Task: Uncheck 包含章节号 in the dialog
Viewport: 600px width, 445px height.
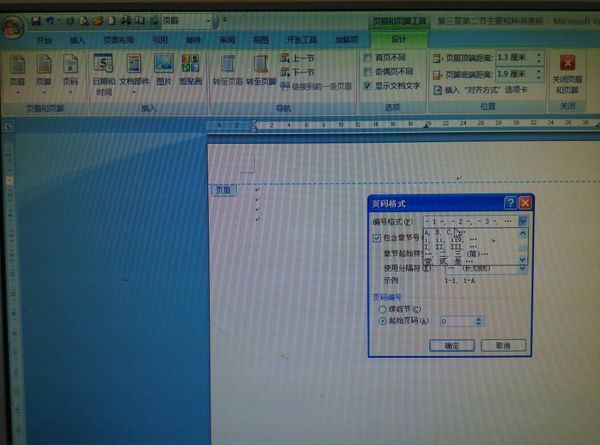Action: 377,239
